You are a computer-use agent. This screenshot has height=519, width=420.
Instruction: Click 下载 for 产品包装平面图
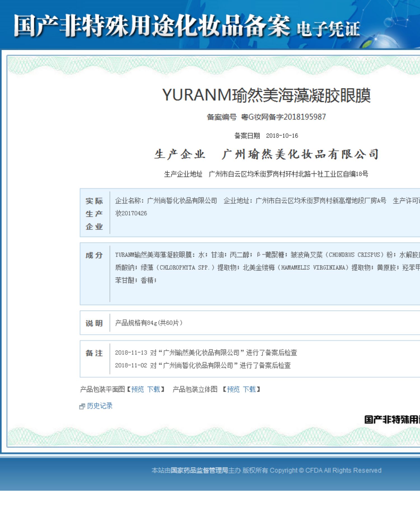pos(153,389)
